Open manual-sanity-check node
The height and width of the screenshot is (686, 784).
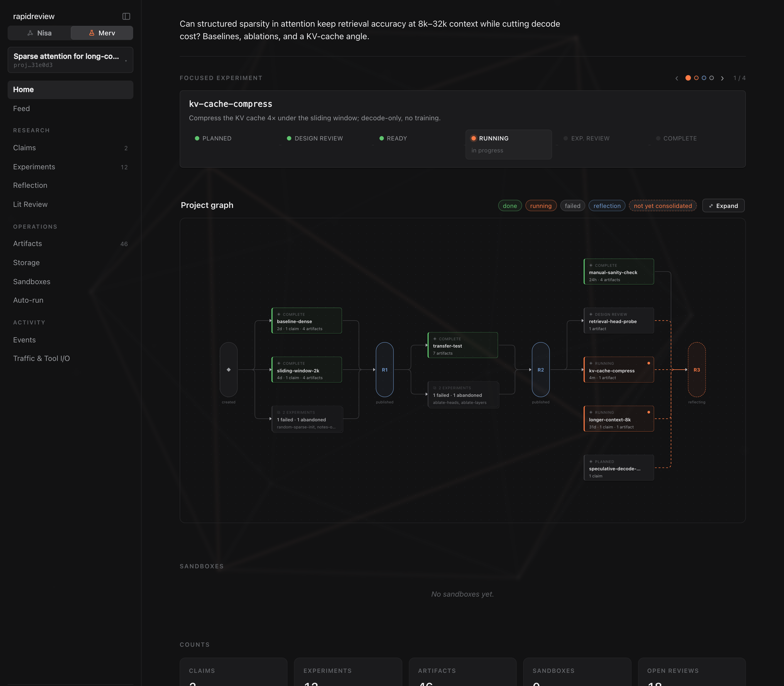tap(619, 271)
